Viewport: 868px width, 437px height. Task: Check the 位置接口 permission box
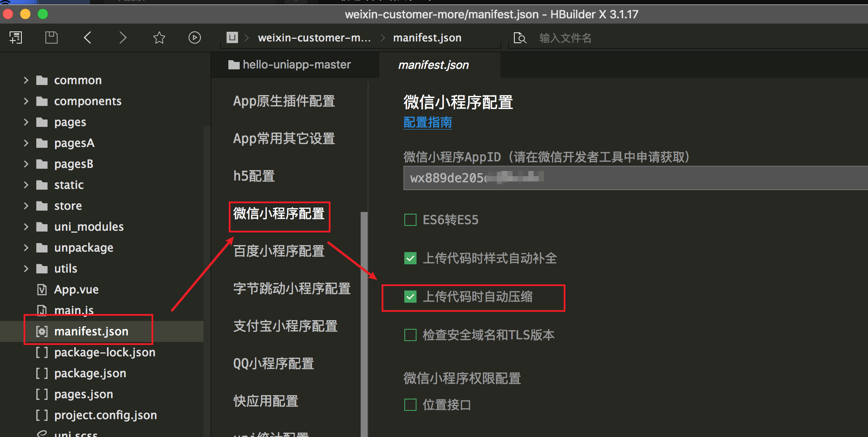tap(410, 405)
